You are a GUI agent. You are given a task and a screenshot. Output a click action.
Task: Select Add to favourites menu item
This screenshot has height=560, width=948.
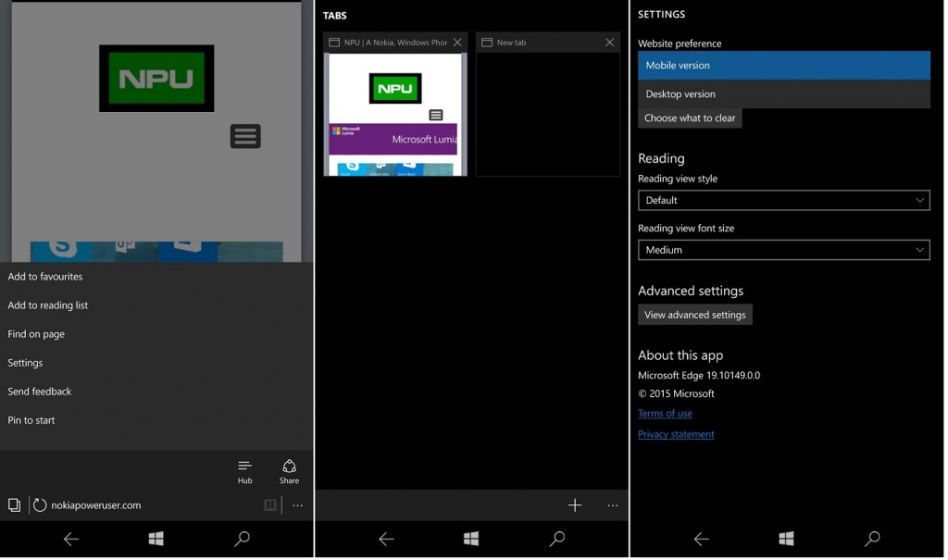[x=44, y=277]
